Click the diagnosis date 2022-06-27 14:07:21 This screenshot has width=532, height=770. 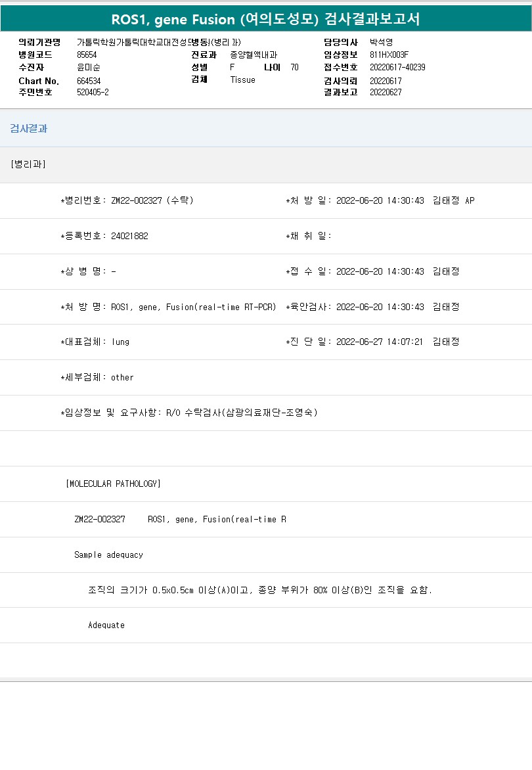coord(380,342)
